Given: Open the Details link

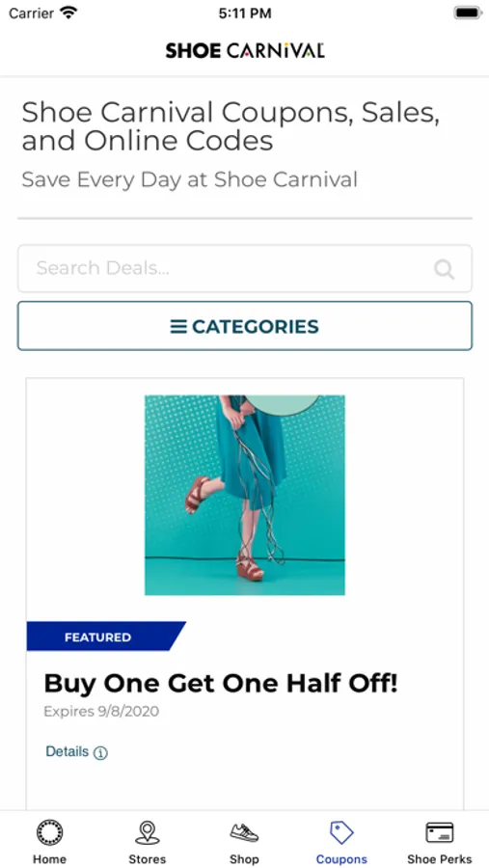Looking at the screenshot, I should (67, 751).
